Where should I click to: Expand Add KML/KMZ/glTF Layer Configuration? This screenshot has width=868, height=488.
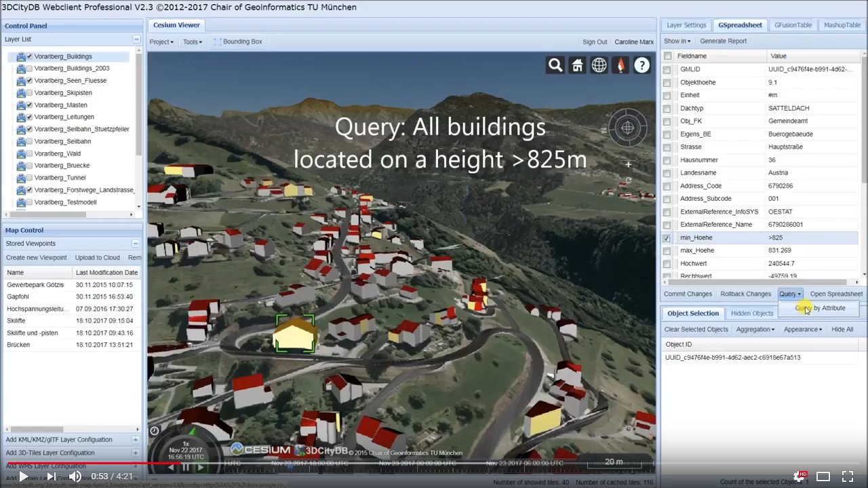136,440
